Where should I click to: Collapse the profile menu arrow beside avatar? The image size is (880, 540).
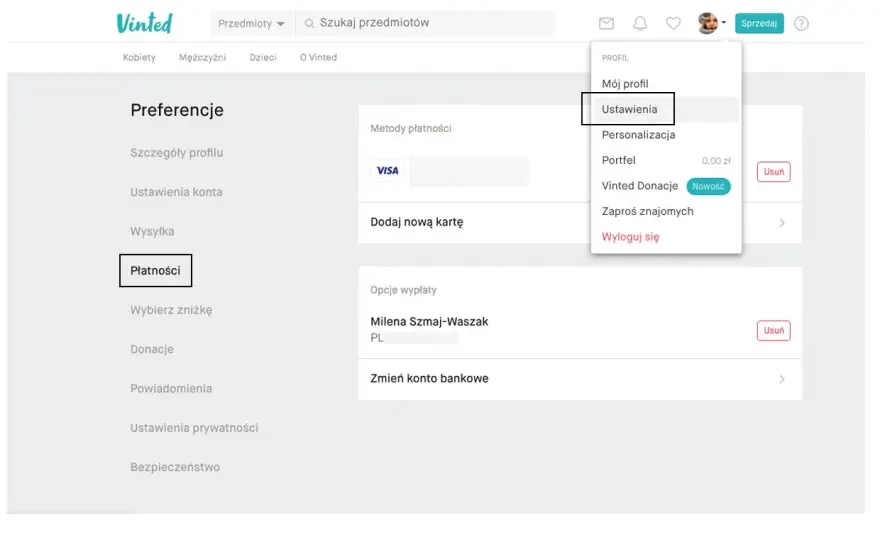(723, 23)
